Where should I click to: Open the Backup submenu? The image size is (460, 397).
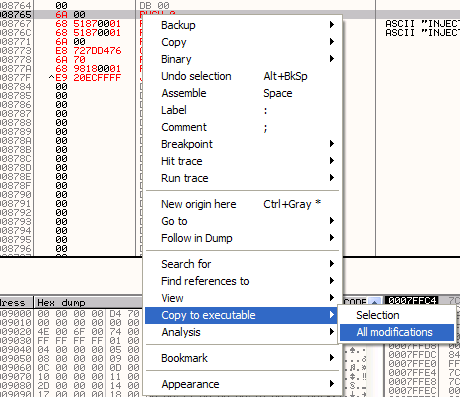(242, 25)
